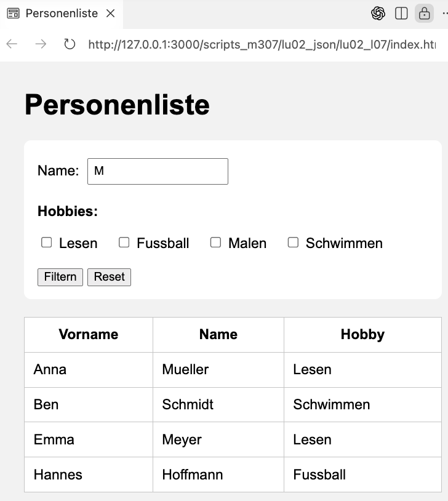This screenshot has height=501, width=448.
Task: Focus the Name text input field
Action: pos(158,171)
